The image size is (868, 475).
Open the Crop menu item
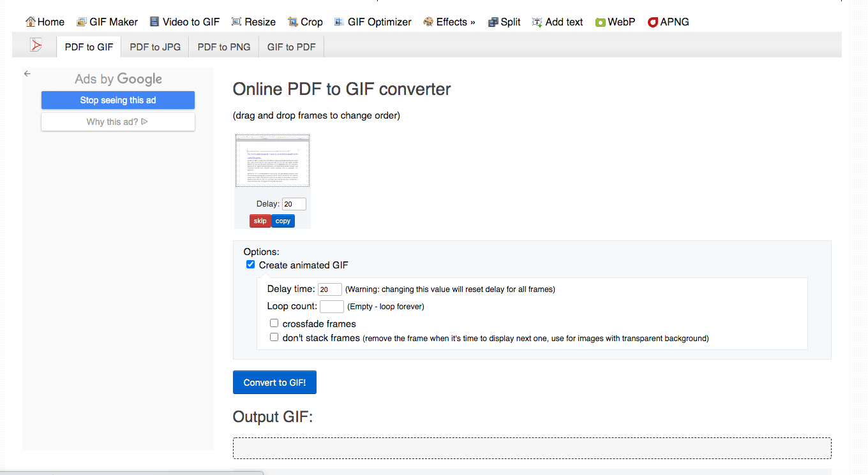tap(312, 22)
